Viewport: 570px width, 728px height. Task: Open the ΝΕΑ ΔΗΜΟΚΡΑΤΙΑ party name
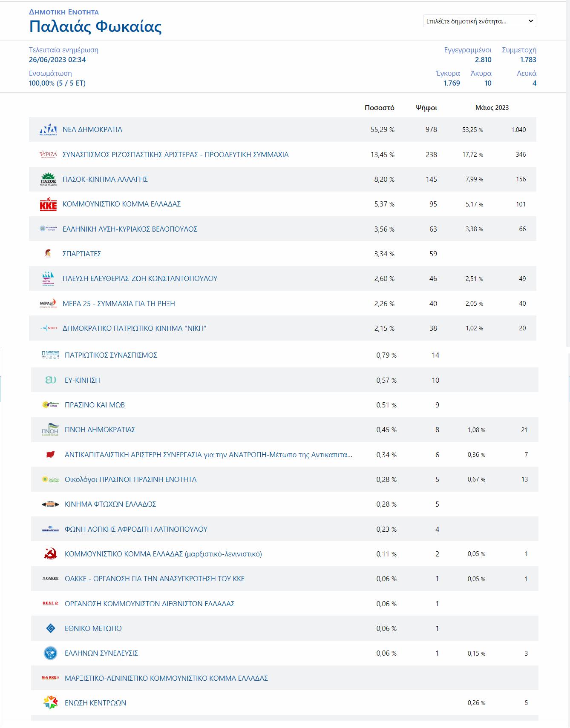point(92,129)
